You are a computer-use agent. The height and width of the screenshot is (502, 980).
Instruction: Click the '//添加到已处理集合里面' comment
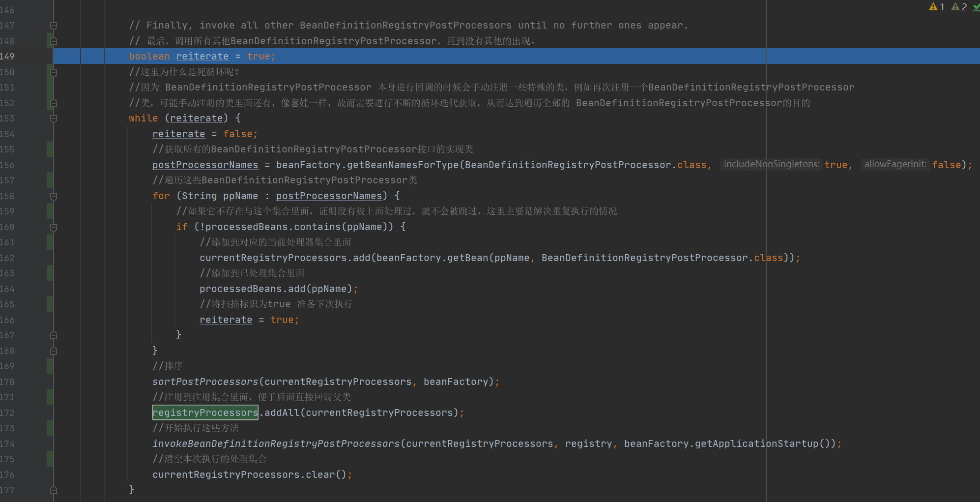pyautogui.click(x=252, y=273)
